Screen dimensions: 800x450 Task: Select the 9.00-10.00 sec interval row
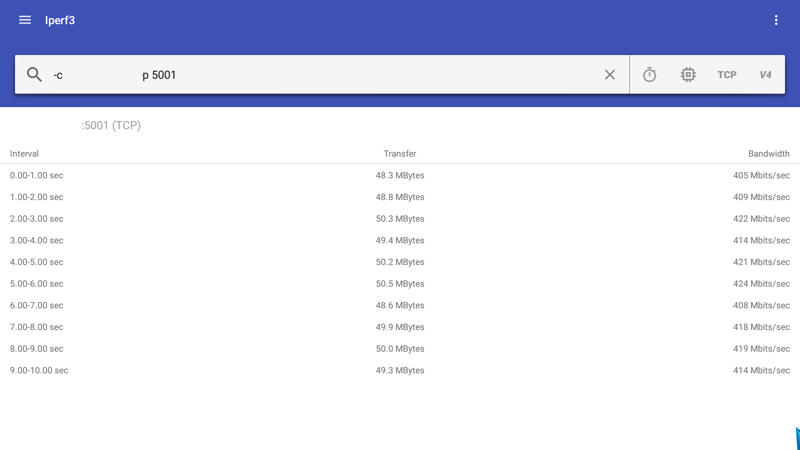click(x=39, y=371)
